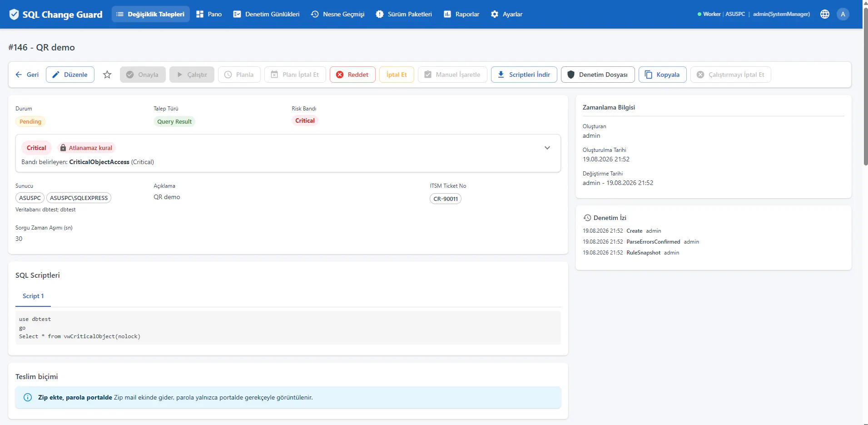
Task: Open the Denetim Dosyası audit file
Action: click(598, 75)
